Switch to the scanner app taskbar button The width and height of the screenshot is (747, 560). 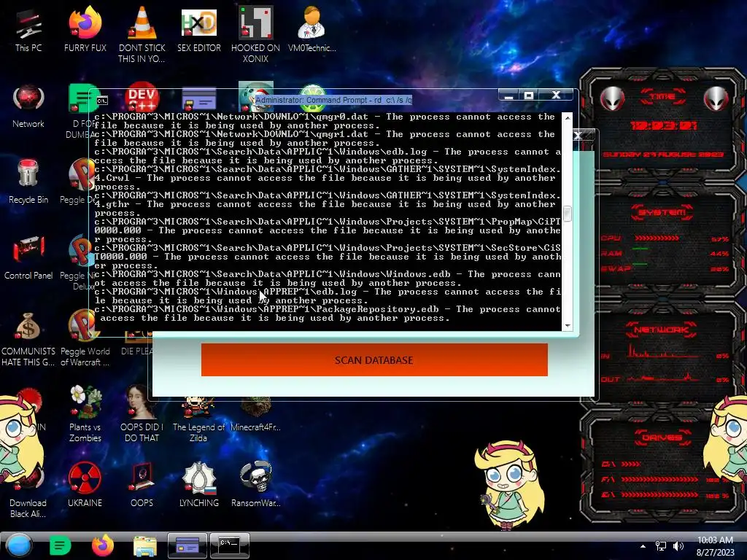pyautogui.click(x=187, y=545)
